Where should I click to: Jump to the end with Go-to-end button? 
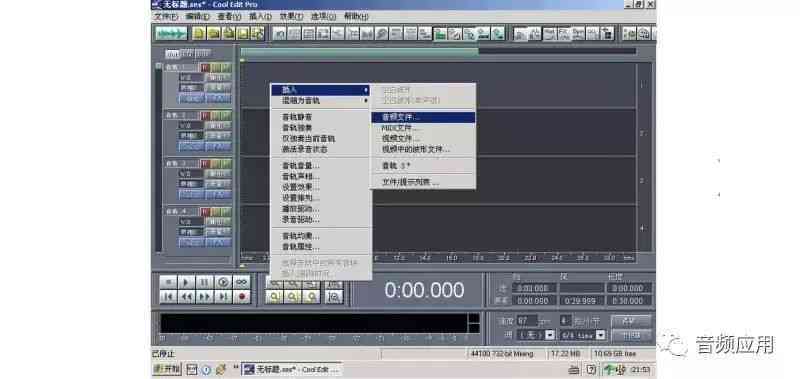point(223,297)
